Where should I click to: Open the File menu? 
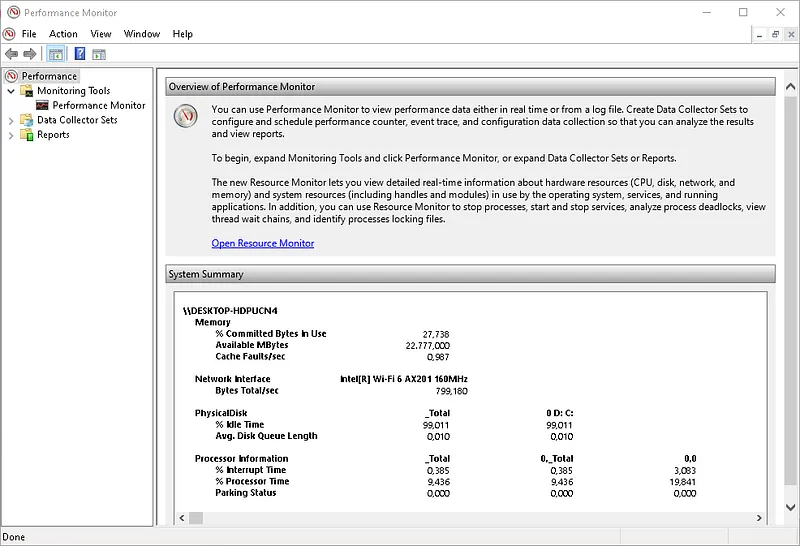pyautogui.click(x=29, y=34)
